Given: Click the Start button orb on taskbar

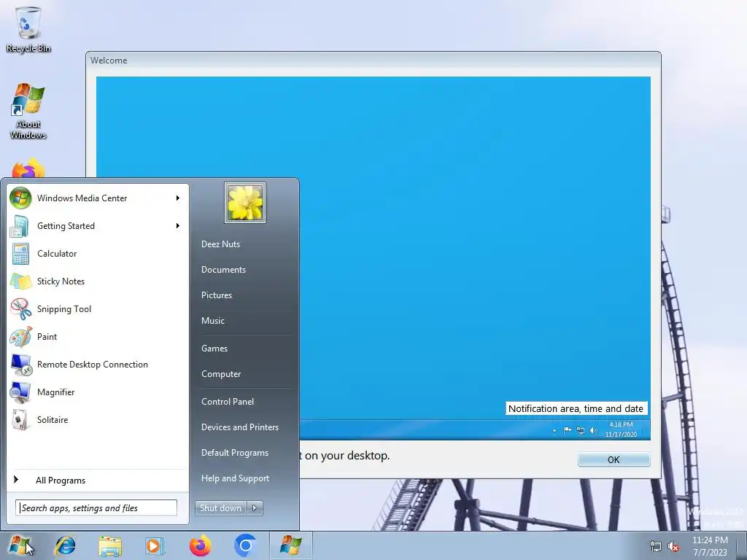Looking at the screenshot, I should click(x=20, y=545).
